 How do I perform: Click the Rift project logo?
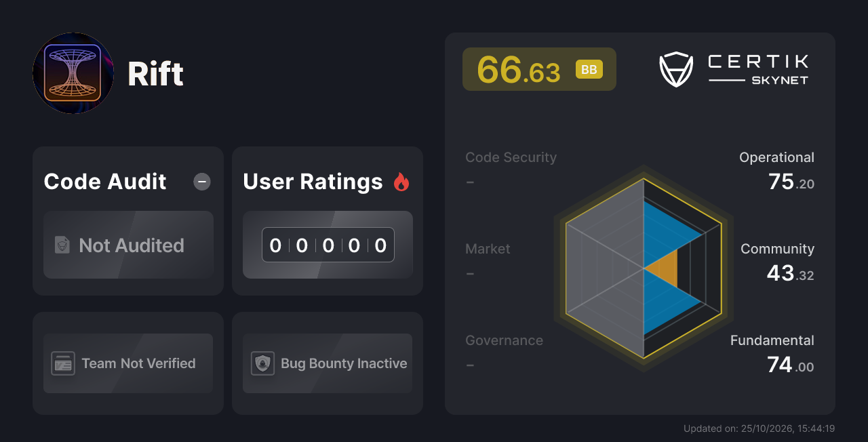click(x=73, y=73)
